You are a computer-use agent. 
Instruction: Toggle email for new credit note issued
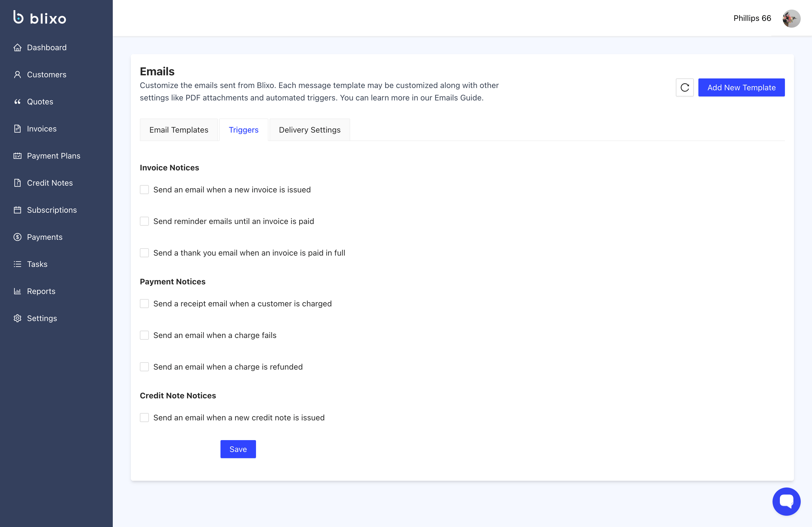point(144,418)
